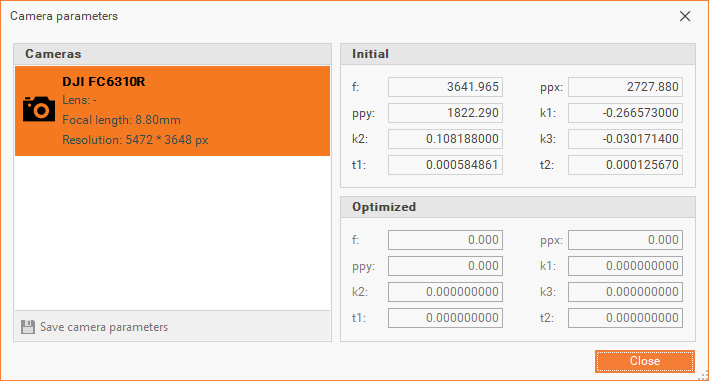This screenshot has height=381, width=709.
Task: Click the Initial ppx field 2727.880
Action: coord(625,87)
